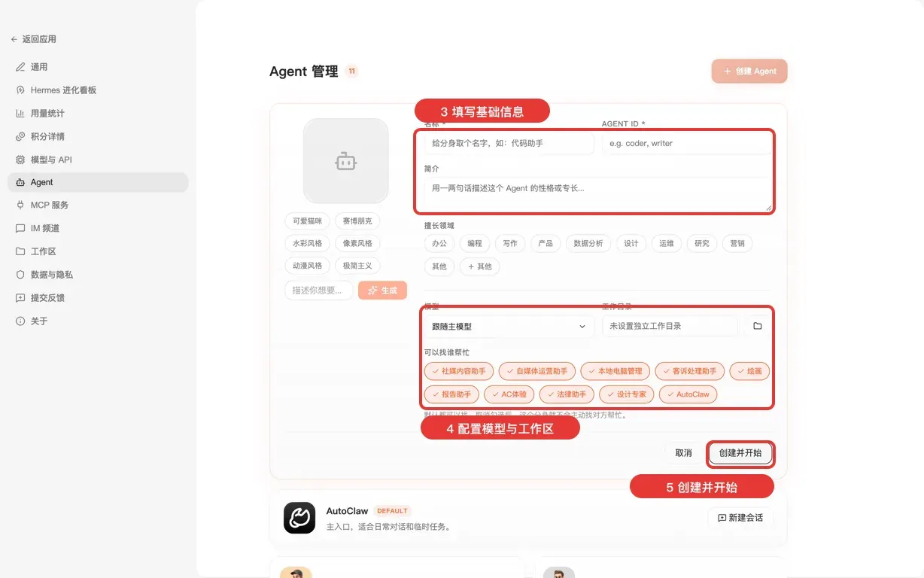Uncheck AC体验 helper
This screenshot has width=924, height=578.
click(x=509, y=394)
